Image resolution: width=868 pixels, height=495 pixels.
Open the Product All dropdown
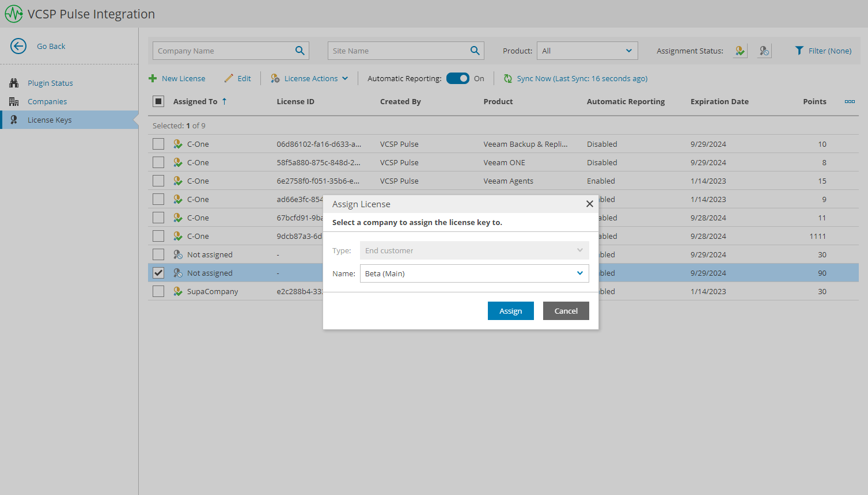pos(587,51)
